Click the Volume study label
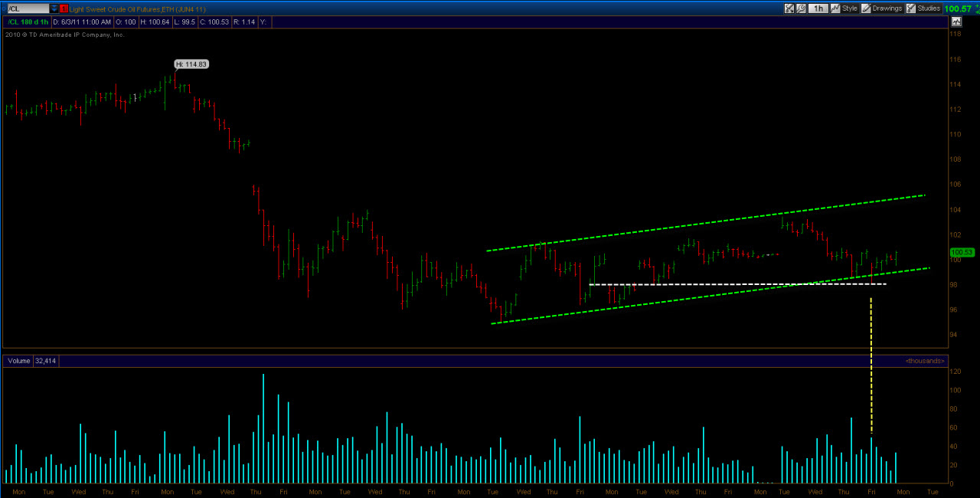980x498 pixels. click(x=19, y=360)
